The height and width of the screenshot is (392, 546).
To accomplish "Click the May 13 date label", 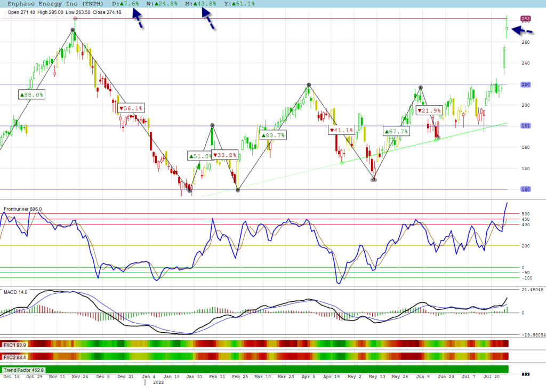I will [x=377, y=377].
